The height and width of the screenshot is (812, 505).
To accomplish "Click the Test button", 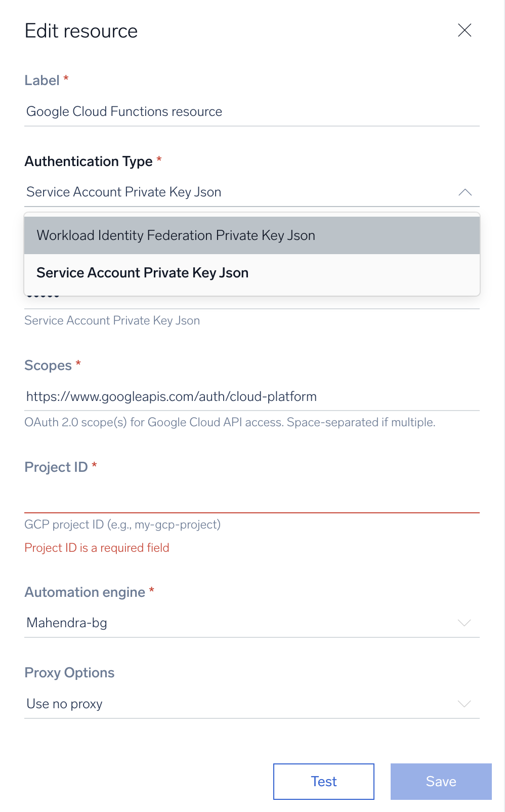I will tap(324, 782).
